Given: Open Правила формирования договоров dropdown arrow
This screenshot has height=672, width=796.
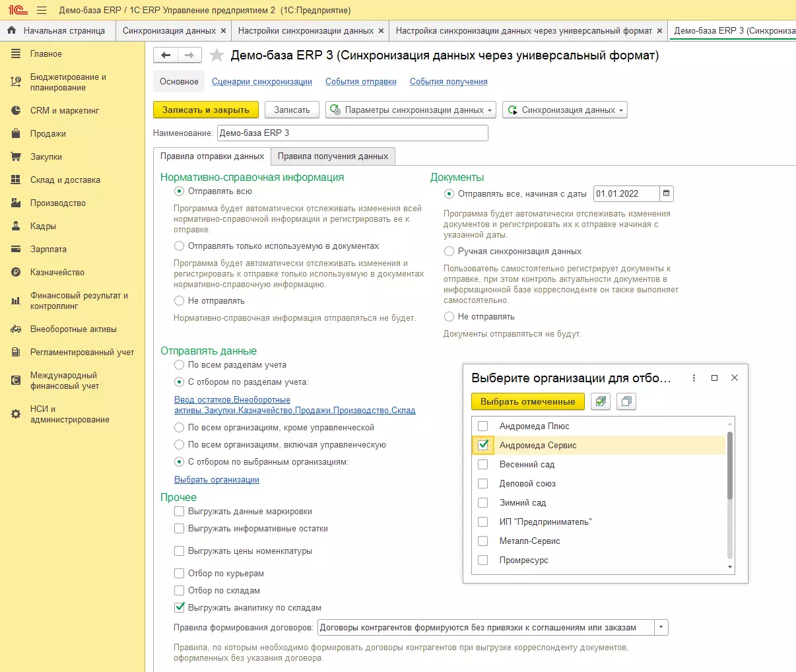Looking at the screenshot, I should (661, 628).
